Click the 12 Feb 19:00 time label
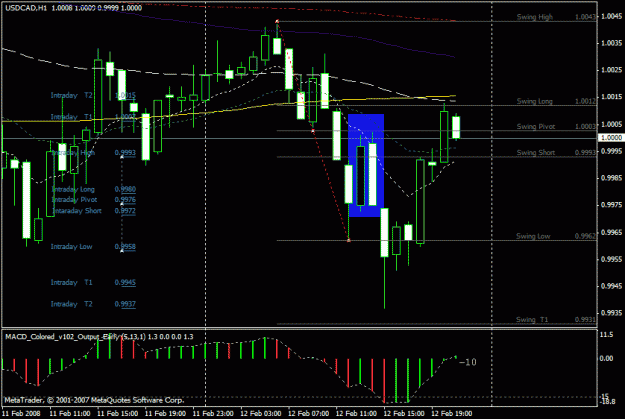 pyautogui.click(x=452, y=413)
